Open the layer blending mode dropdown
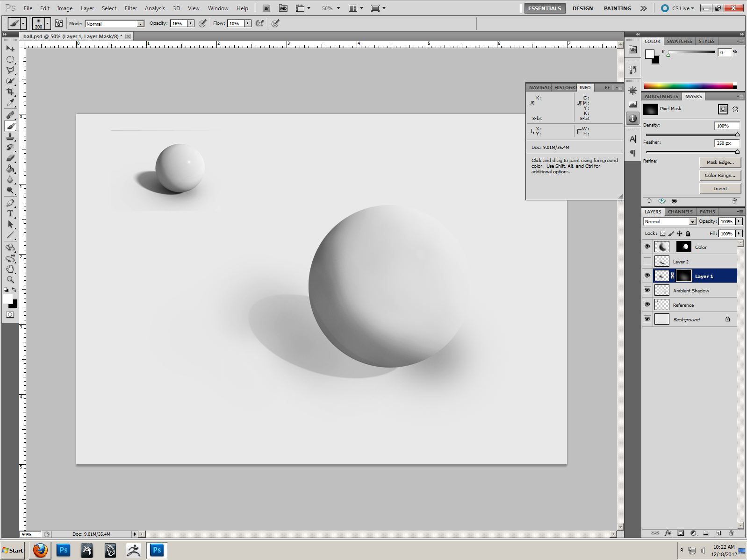The image size is (747, 560). (670, 222)
